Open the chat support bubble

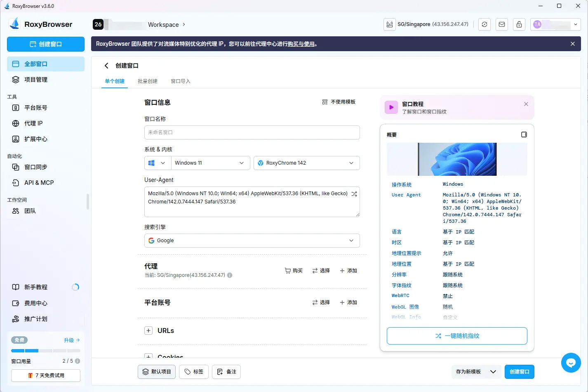pyautogui.click(x=571, y=363)
